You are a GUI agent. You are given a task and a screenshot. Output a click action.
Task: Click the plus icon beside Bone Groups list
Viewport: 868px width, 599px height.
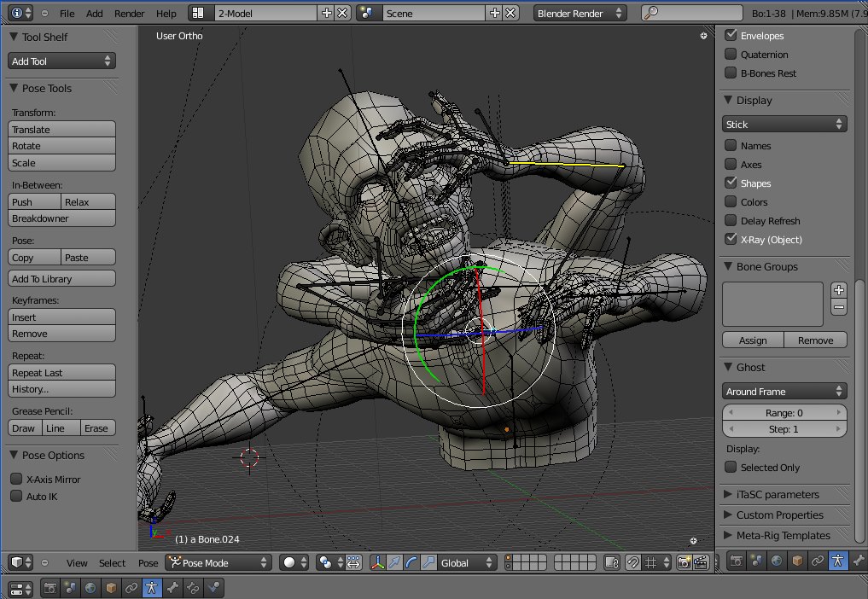coord(838,290)
